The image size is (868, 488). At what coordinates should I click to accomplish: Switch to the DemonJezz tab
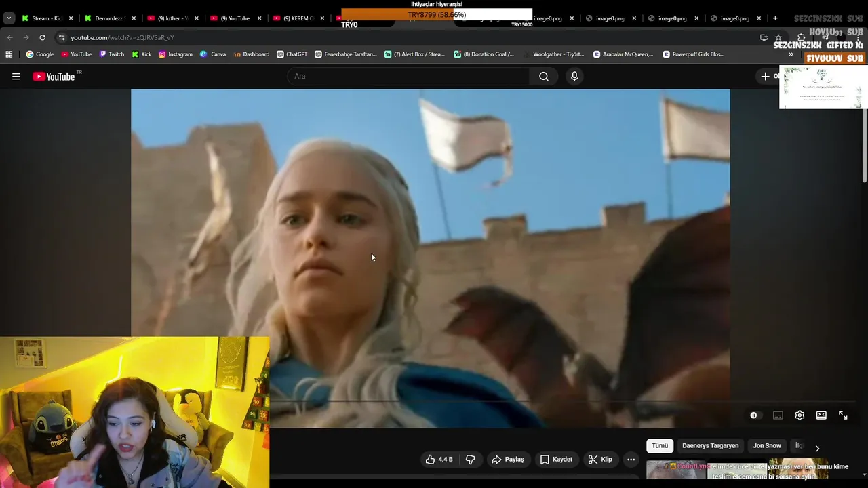click(x=105, y=18)
